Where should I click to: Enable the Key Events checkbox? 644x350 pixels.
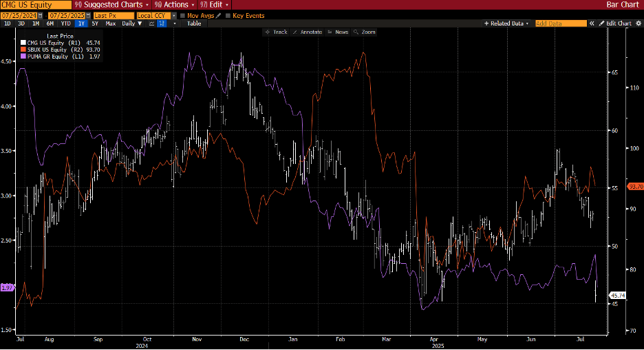(228, 16)
